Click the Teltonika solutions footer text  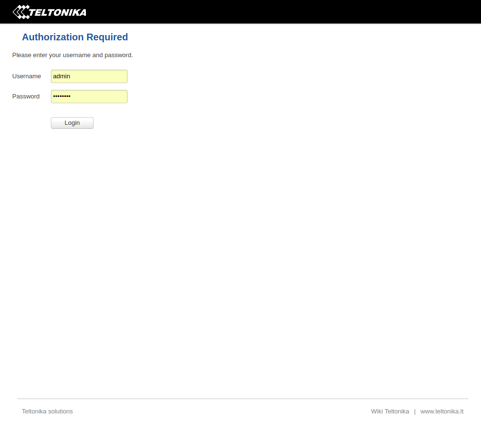[x=47, y=411]
